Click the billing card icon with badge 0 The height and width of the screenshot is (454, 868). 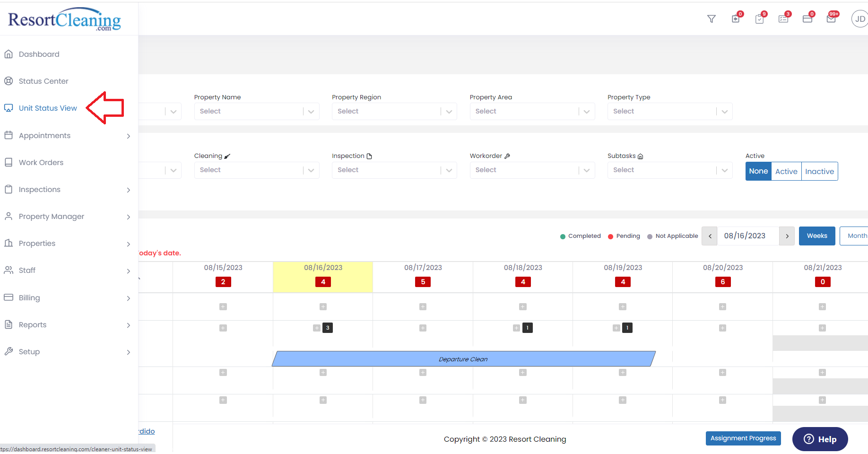[x=807, y=19]
